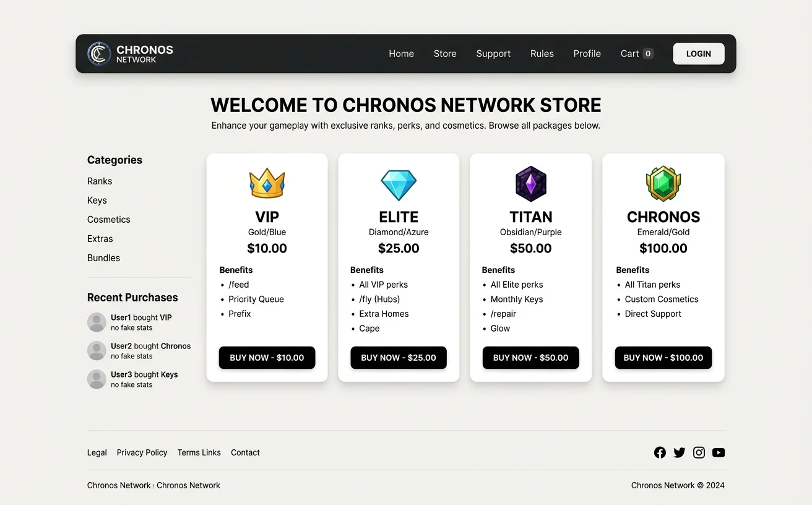The height and width of the screenshot is (505, 812).
Task: Buy the Elite rank for $25.00
Action: [399, 358]
